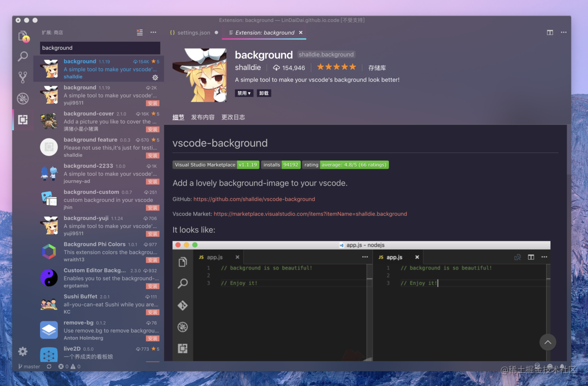
Task: Click the master branch in status bar
Action: tap(29, 367)
